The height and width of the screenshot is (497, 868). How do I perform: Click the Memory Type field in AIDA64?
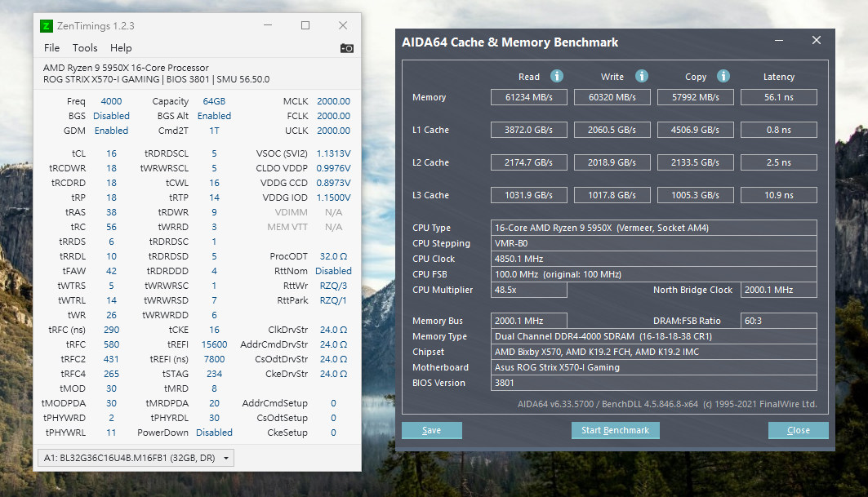pyautogui.click(x=654, y=336)
